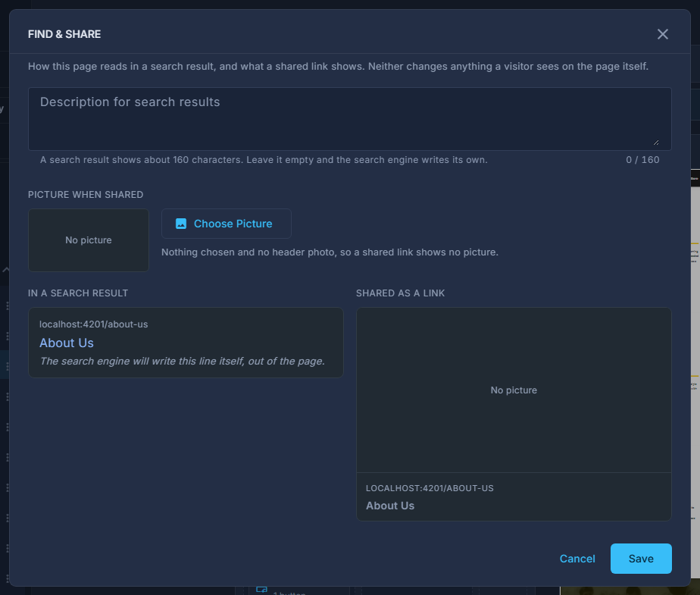Click the Description for search results field

349,119
